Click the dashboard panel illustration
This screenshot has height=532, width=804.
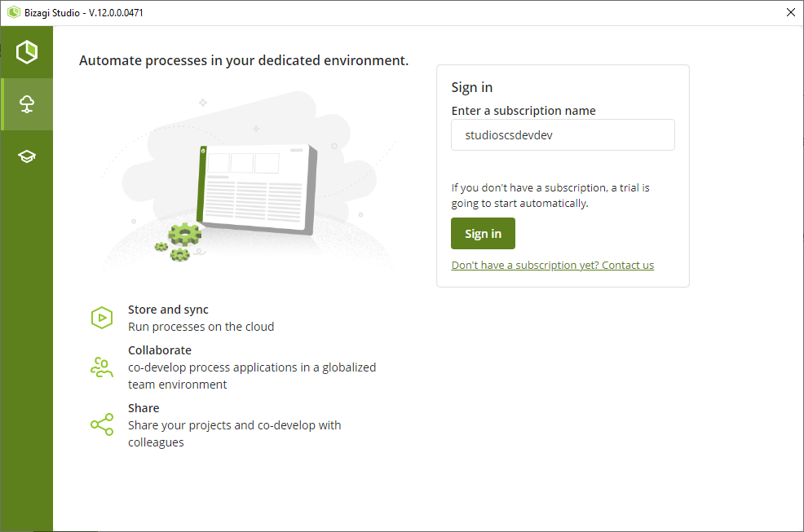pos(256,190)
